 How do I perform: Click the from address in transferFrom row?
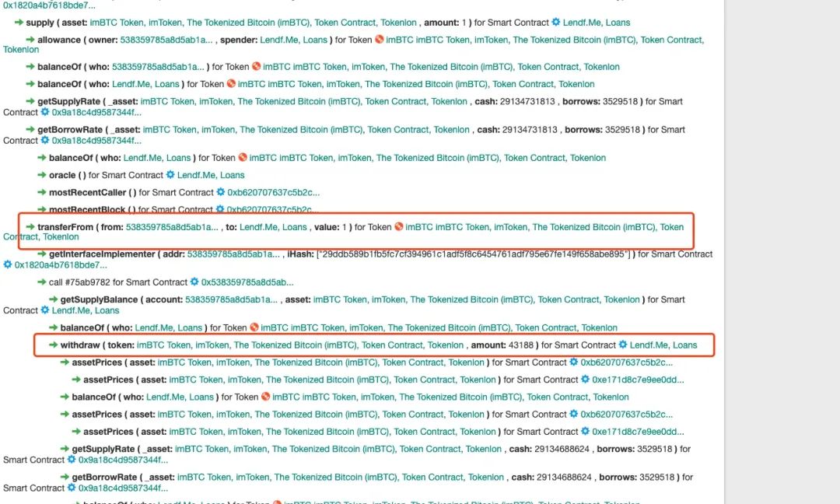(172, 227)
